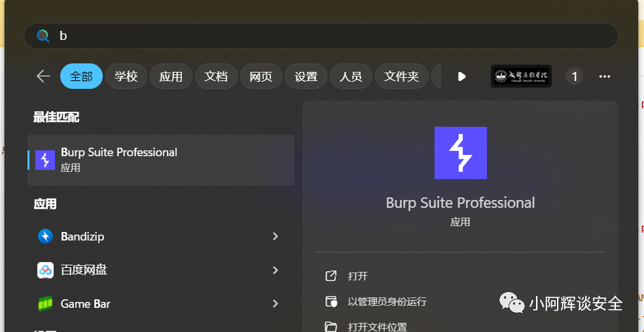This screenshot has width=644, height=332.
Task: Click the open file location folder icon
Action: pos(331,327)
